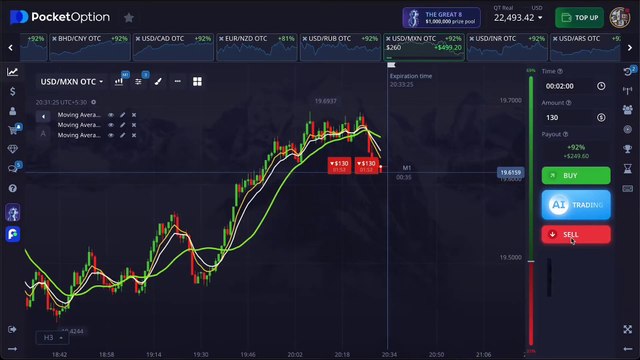Add USD/MXN OTC to favorites star
This screenshot has height=360, width=640.
click(129, 18)
